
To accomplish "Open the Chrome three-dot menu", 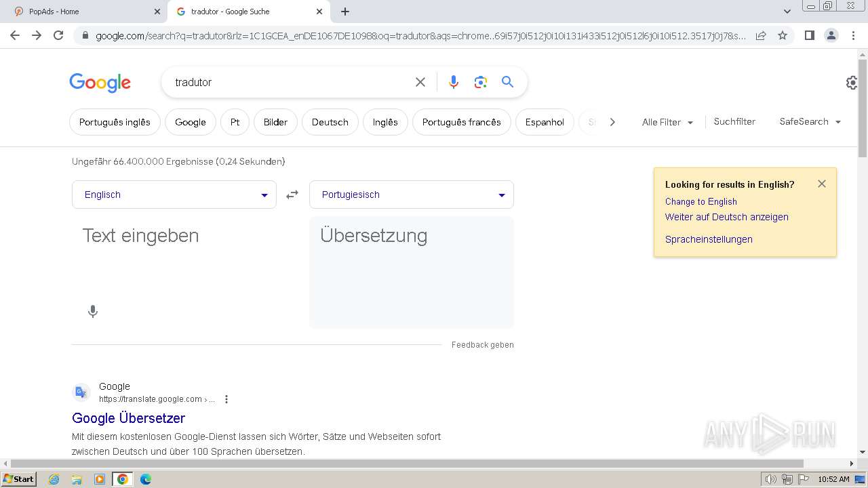I will pyautogui.click(x=853, y=35).
